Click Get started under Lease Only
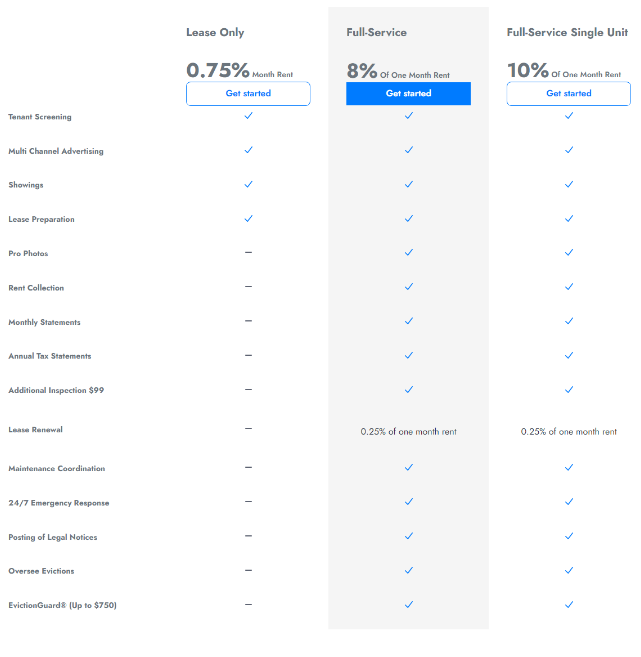The image size is (641, 657). [248, 94]
